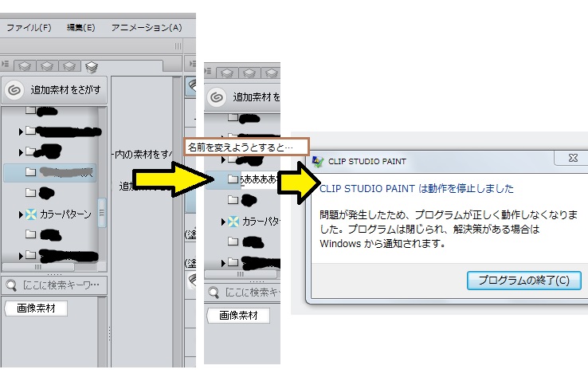Click tree horizontal scrollbar thumb in left screenshot

pos(38,267)
